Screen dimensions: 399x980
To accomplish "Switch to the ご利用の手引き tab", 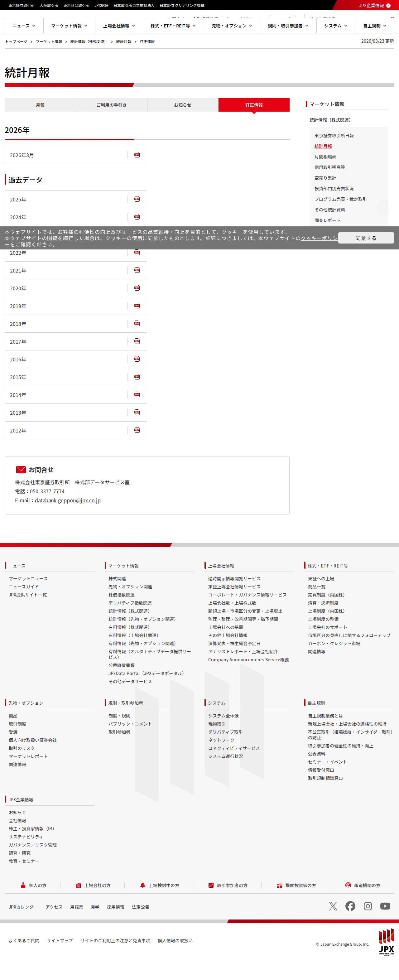I will click(112, 105).
